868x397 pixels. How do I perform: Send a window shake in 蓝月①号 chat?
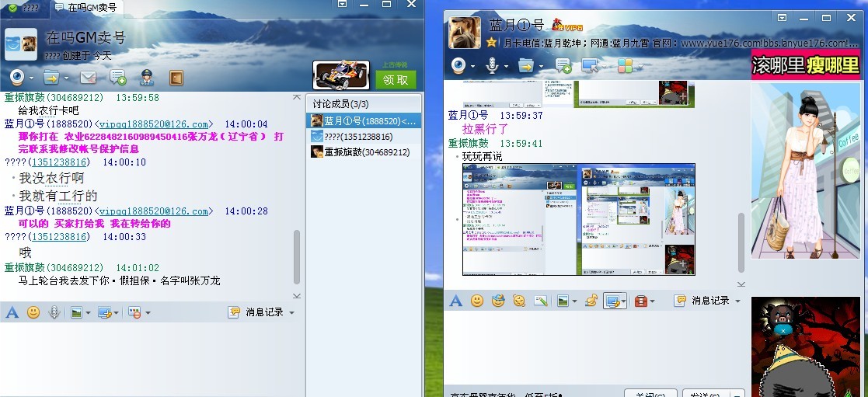(518, 301)
